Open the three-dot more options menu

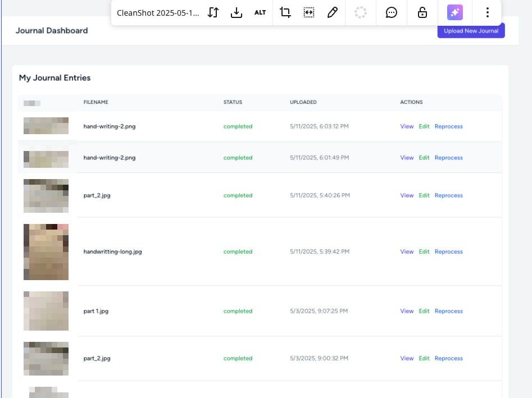pyautogui.click(x=487, y=12)
